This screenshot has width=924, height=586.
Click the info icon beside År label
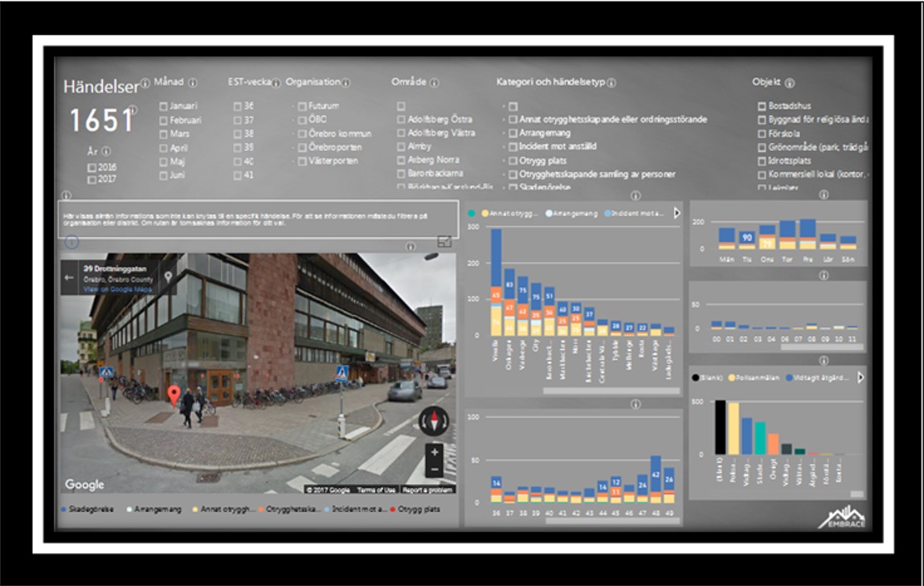click(x=106, y=151)
